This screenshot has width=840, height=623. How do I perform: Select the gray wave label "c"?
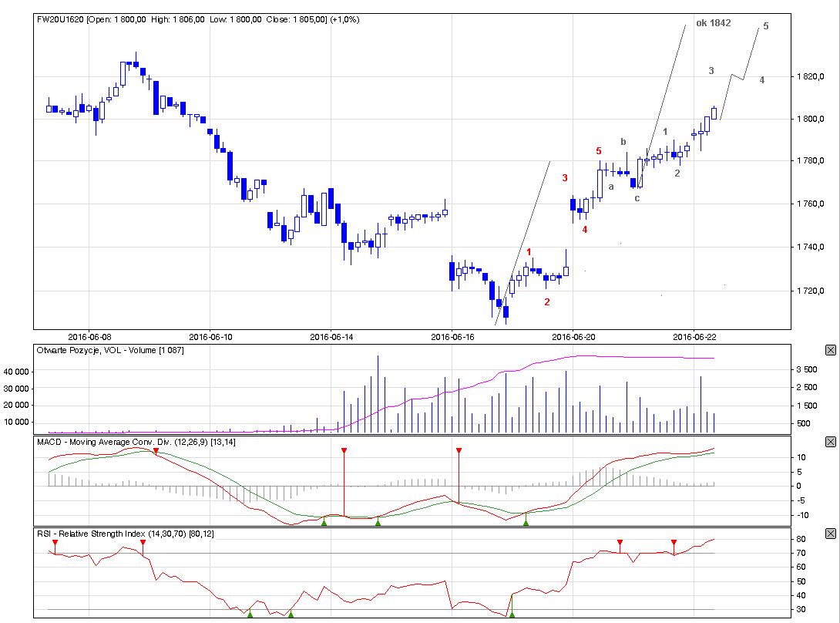pos(637,198)
